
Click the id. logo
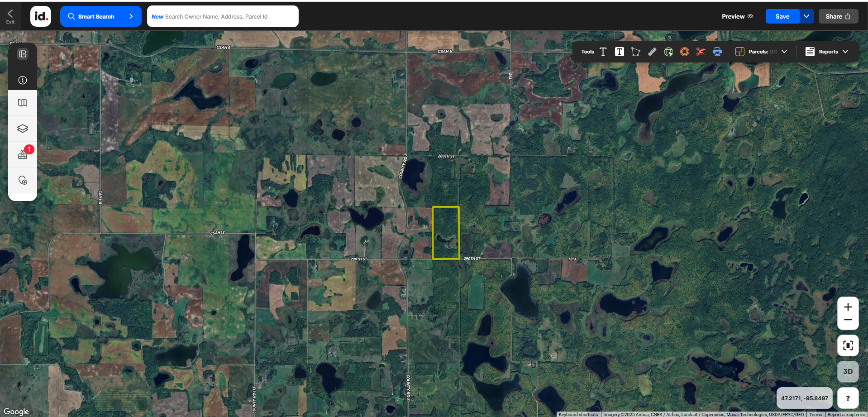tap(41, 16)
